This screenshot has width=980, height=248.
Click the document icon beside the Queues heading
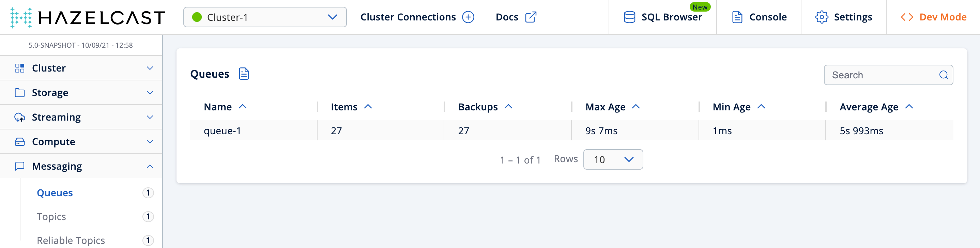[244, 73]
